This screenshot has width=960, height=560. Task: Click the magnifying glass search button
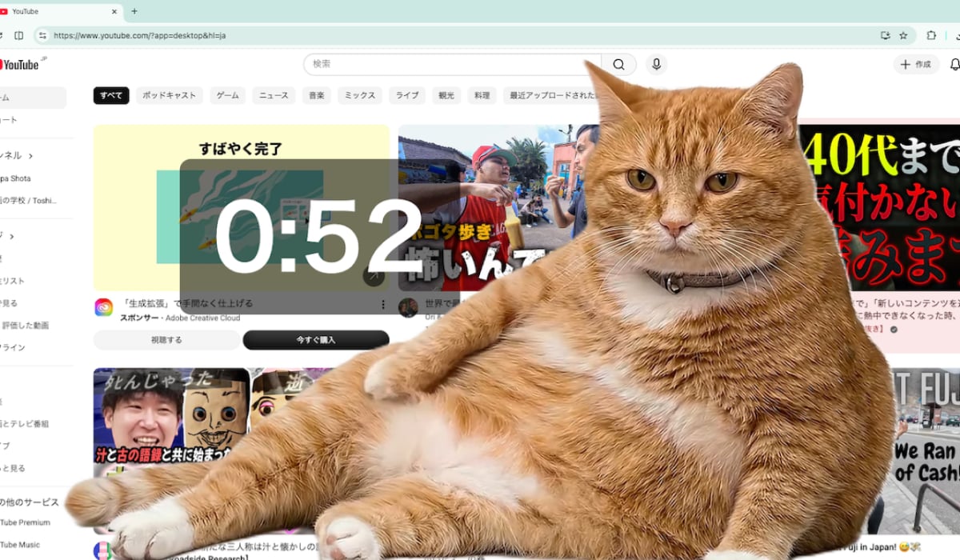click(x=618, y=65)
